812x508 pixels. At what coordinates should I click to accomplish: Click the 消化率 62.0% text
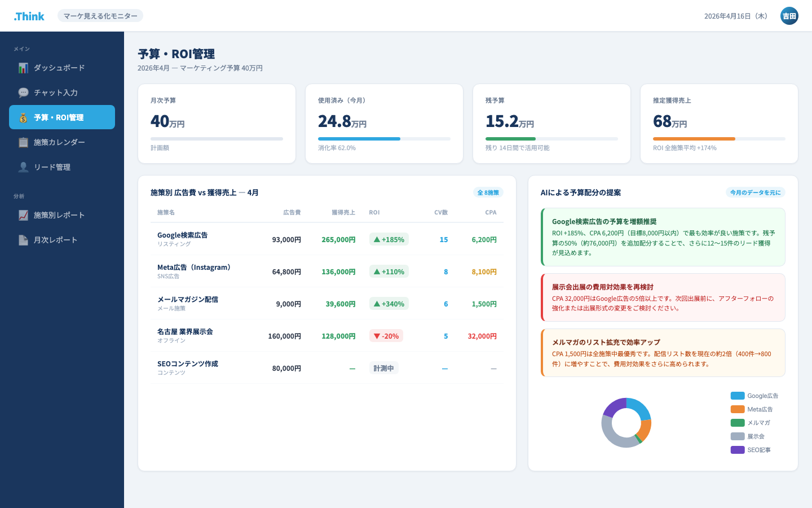tap(337, 148)
